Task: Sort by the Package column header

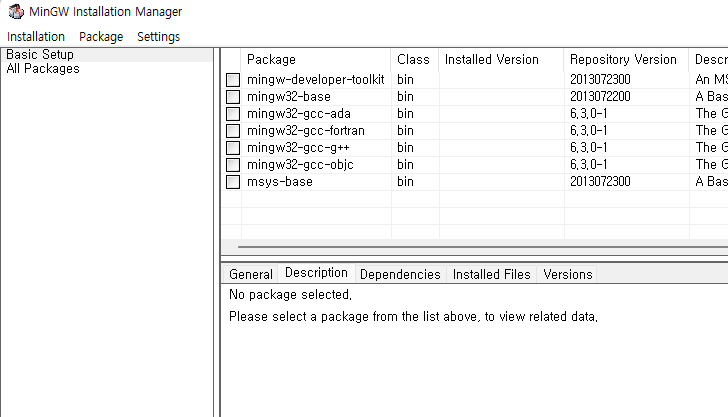Action: 316,59
